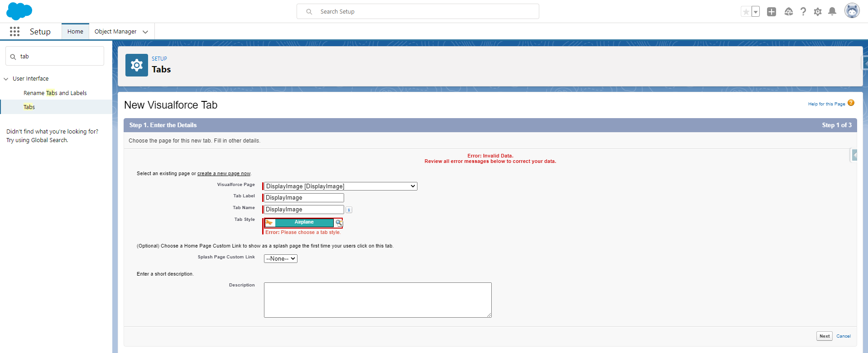Click the Quick Find box containing 'tab'
This screenshot has width=868, height=353.
click(x=55, y=57)
